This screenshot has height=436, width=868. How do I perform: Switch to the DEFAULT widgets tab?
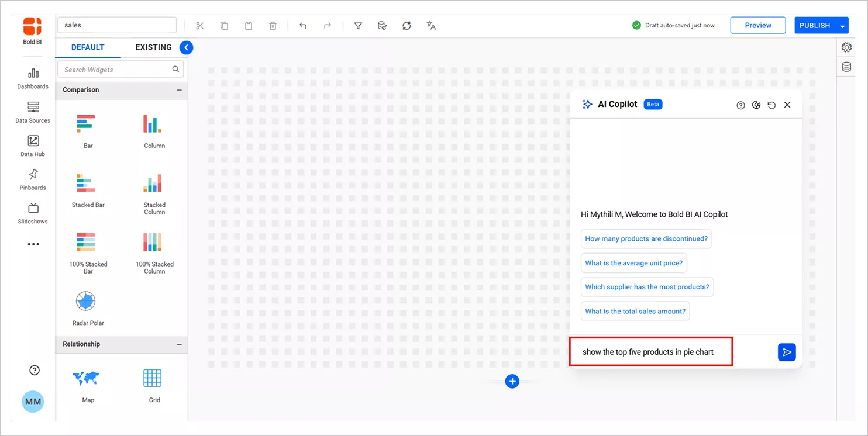88,47
